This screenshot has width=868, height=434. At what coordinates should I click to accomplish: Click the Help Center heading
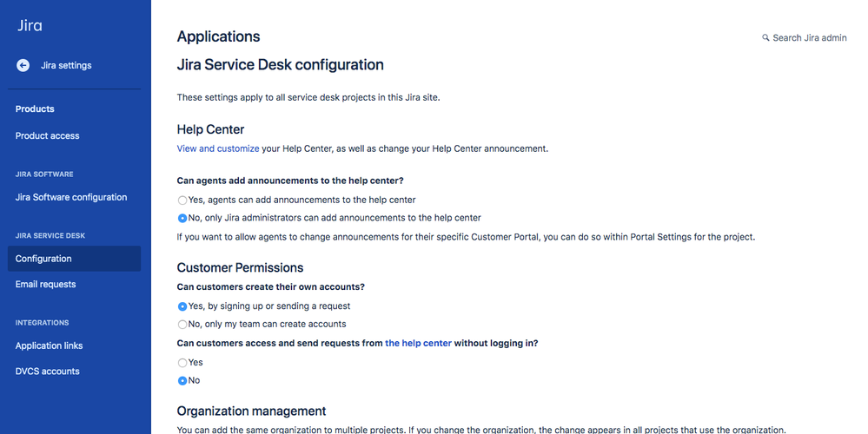coord(210,129)
